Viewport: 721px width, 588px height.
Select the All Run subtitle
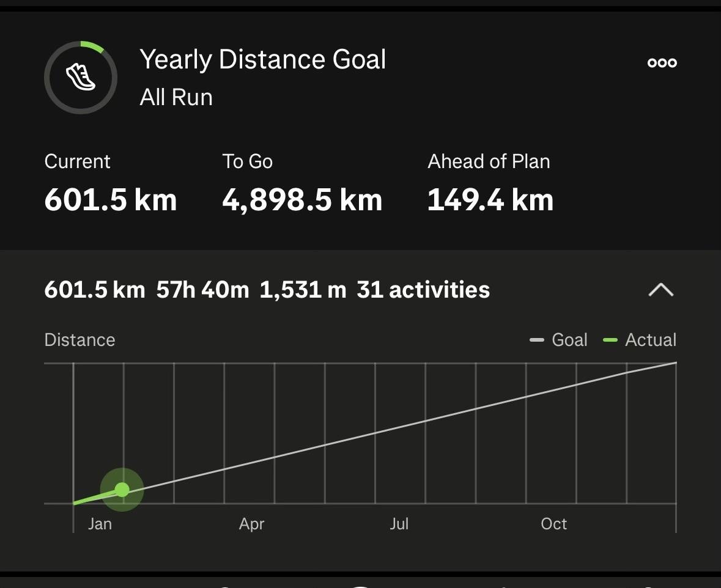(x=176, y=97)
